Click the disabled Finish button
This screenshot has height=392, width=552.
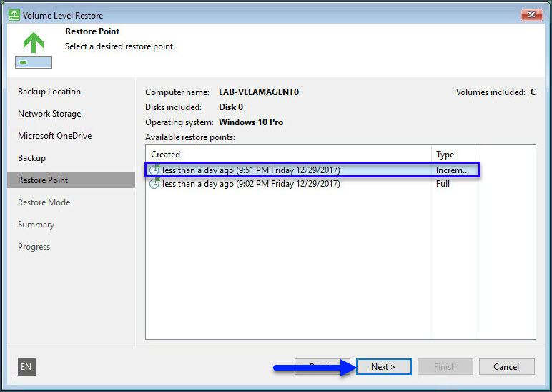(445, 367)
